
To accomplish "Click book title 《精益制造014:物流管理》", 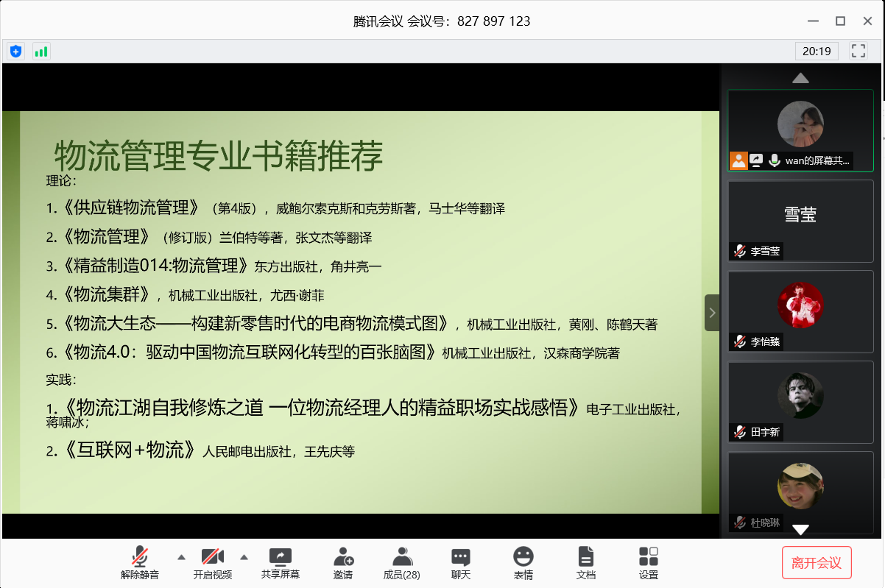I will click(x=155, y=266).
